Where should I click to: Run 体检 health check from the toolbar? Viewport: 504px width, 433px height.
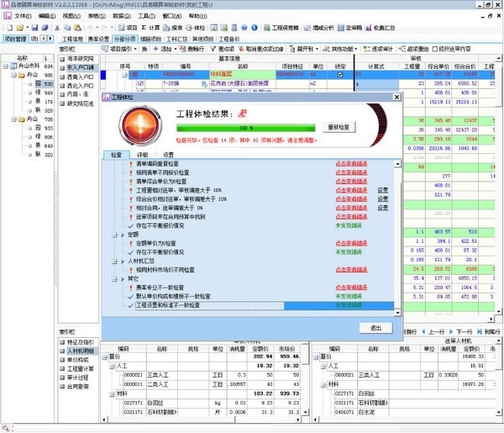click(x=196, y=28)
